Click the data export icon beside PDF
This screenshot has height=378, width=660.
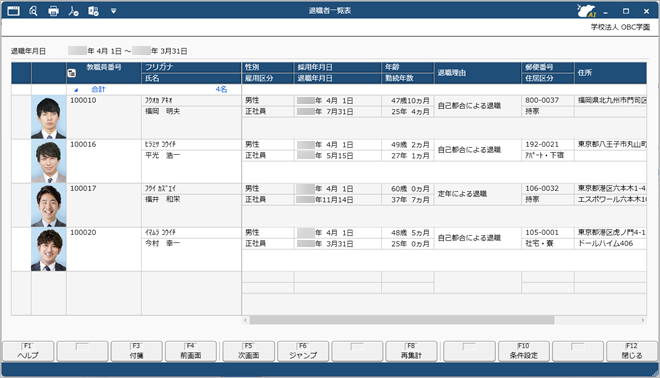click(93, 11)
